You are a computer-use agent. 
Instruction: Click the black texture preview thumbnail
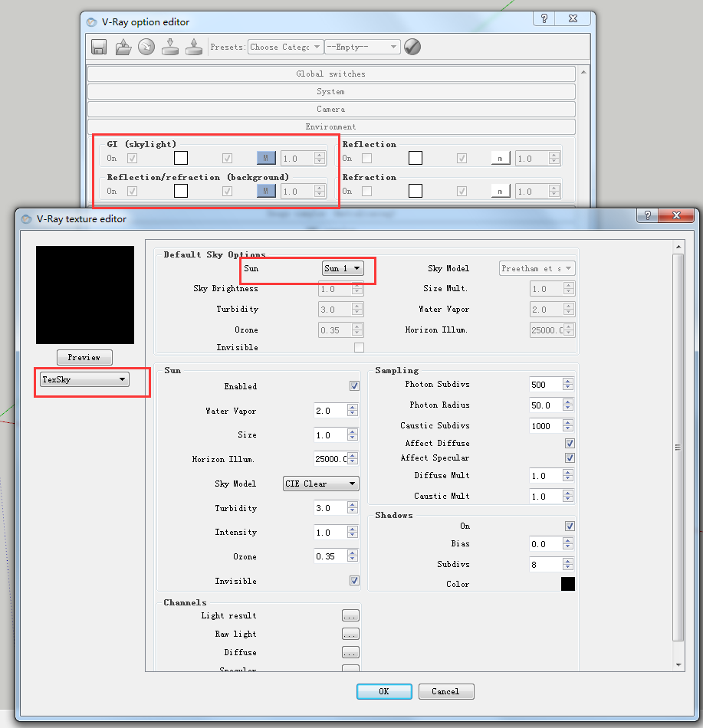click(85, 295)
